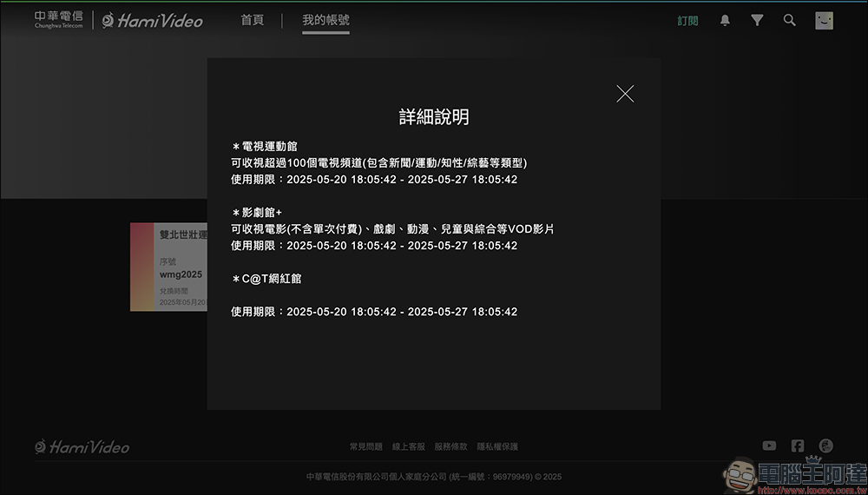
Task: Click 使用期限 line under 電視運動館
Action: 374,180
